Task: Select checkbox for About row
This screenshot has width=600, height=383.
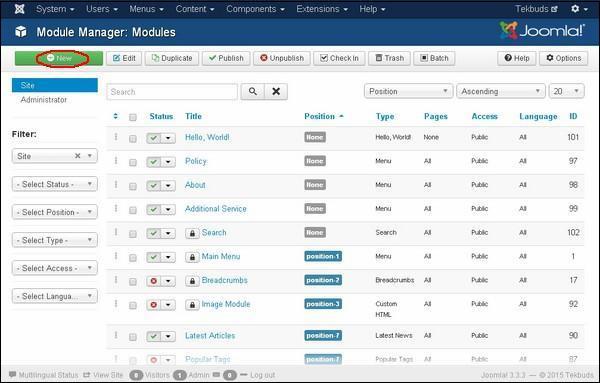Action: (133, 186)
